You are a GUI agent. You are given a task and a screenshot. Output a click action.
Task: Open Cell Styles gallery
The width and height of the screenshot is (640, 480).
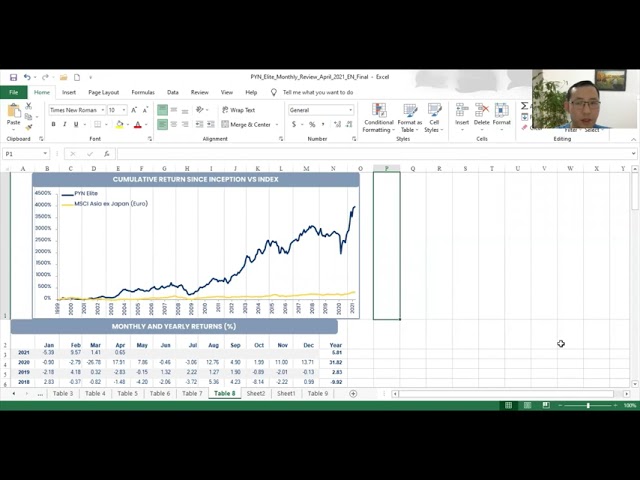(434, 118)
